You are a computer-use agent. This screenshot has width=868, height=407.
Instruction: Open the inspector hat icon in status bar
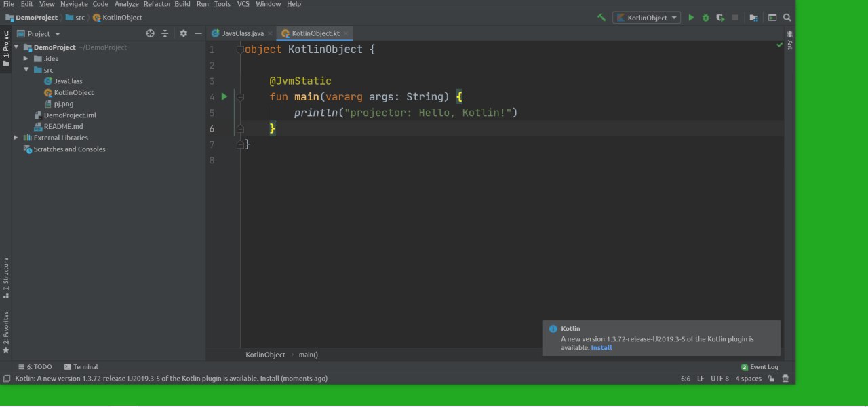(x=785, y=379)
